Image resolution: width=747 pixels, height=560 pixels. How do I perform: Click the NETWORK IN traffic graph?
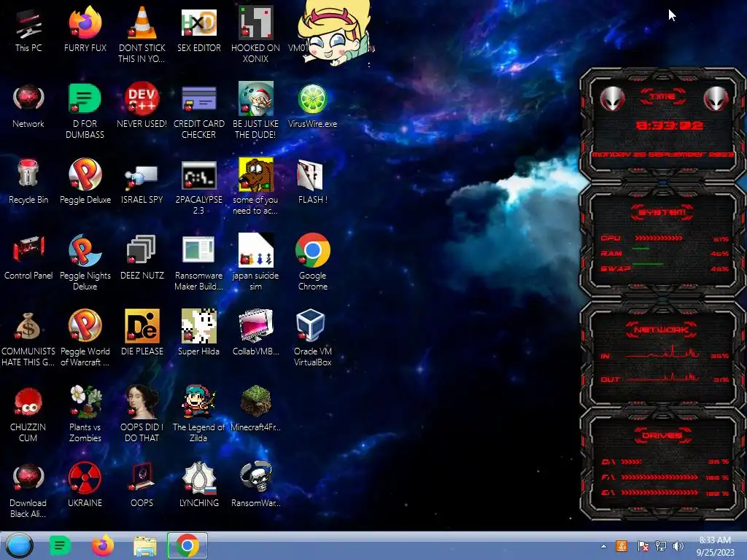pos(662,352)
